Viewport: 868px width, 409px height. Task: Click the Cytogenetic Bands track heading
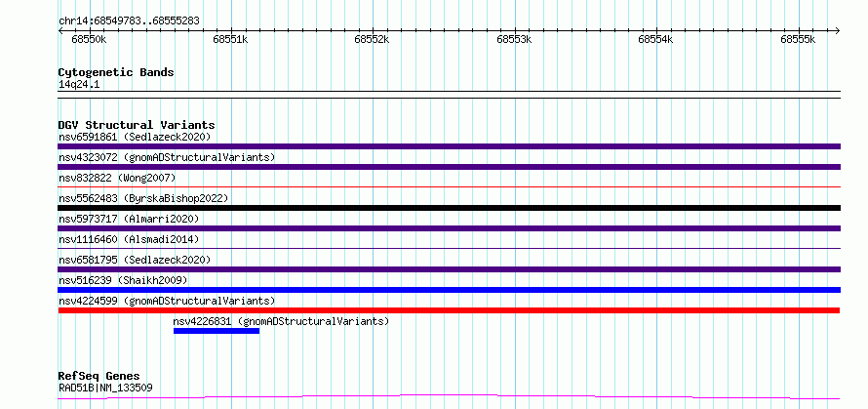coord(116,72)
